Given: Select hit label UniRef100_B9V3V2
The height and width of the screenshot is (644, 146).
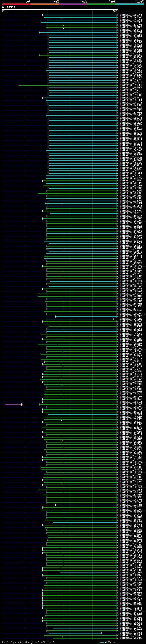Looking at the screenshot, I should click(x=131, y=324).
